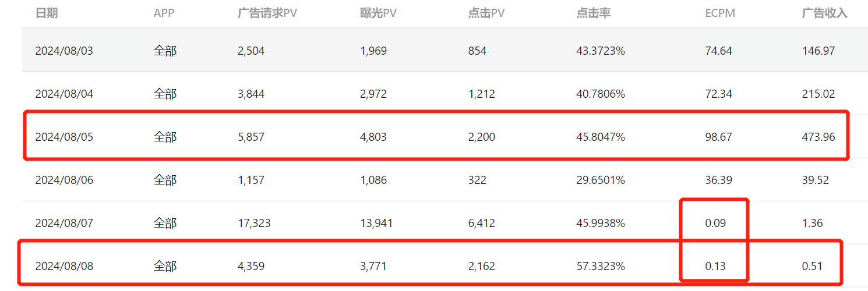Click ad request value 17,323
This screenshot has height=291, width=868.
254,223
